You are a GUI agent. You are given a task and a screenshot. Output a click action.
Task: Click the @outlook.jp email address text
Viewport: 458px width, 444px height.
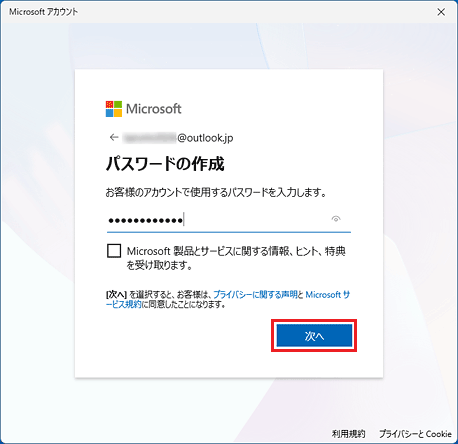click(178, 138)
